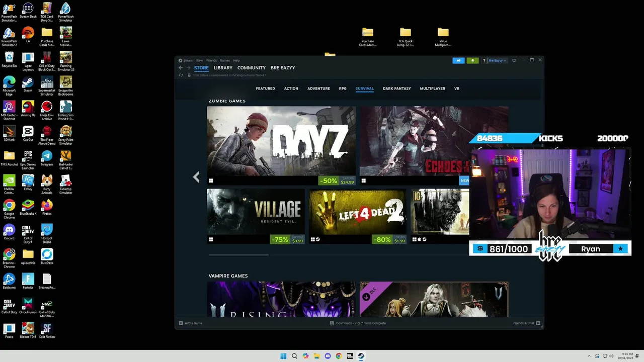This screenshot has width=644, height=362.
Task: Open Bre Eazyy account dropdown
Action: 498,60
